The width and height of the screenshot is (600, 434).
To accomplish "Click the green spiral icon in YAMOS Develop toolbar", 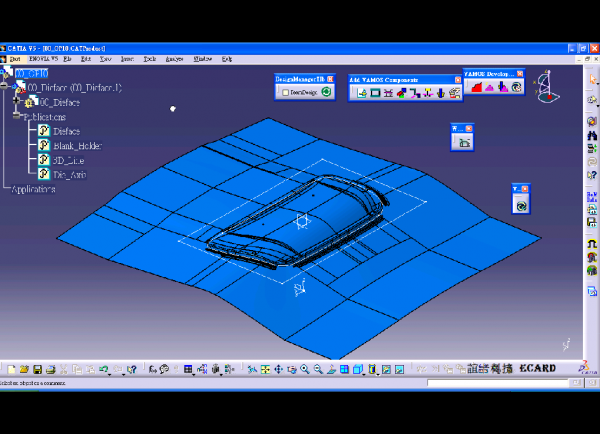I will pyautogui.click(x=516, y=87).
